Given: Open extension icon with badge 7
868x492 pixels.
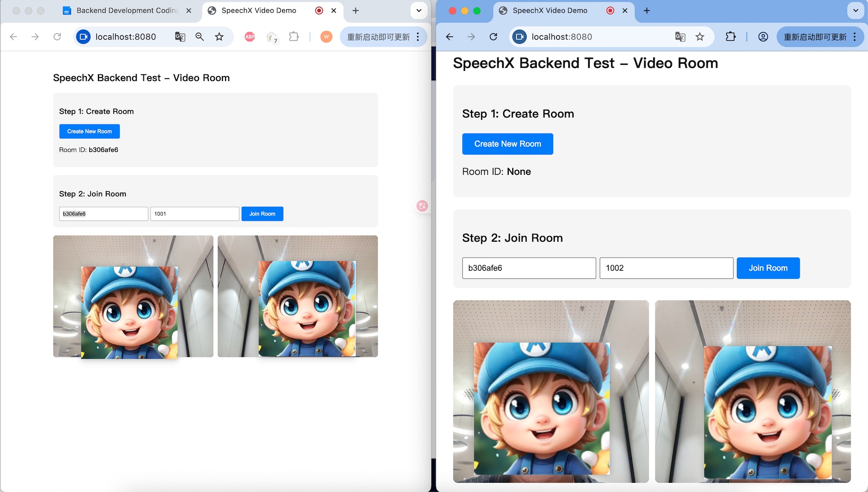Looking at the screenshot, I should tap(272, 37).
